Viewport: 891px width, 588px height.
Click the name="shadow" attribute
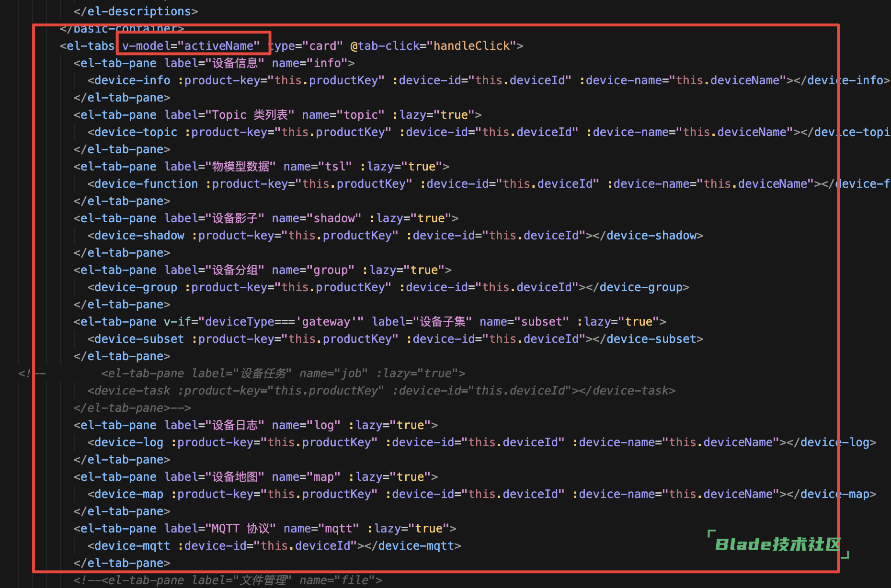pos(316,218)
